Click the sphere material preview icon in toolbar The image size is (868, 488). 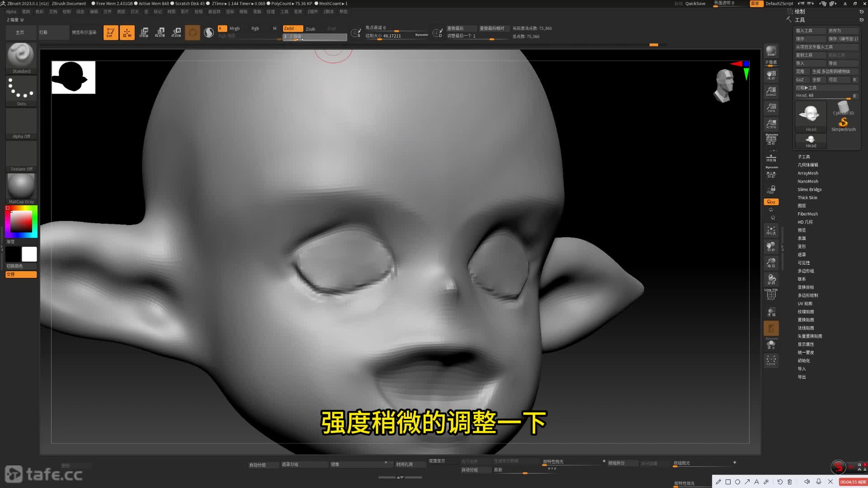[209, 33]
